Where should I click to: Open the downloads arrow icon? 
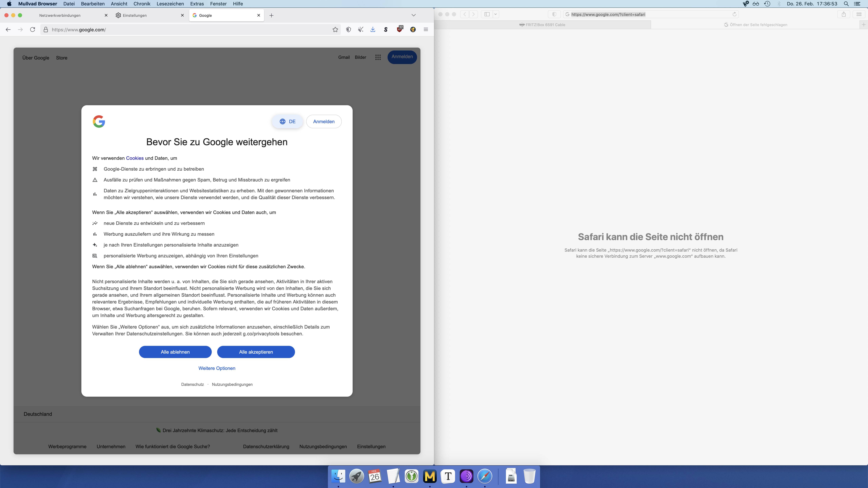point(373,30)
